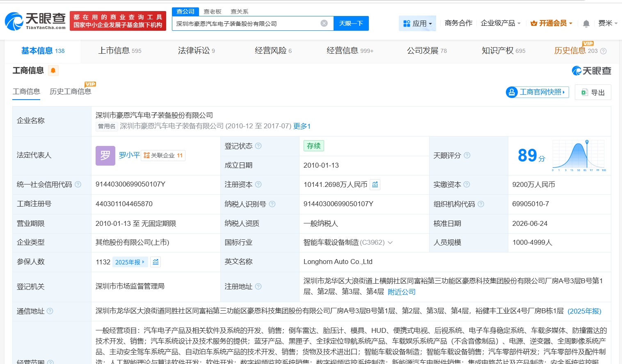
Task: Click the chart icon beside 注册资本 value
Action: click(x=375, y=184)
